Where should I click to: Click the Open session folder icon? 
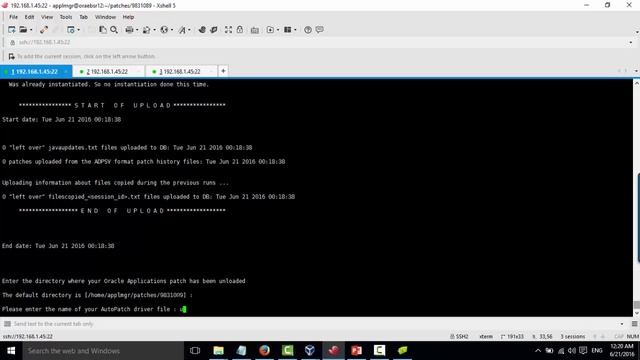point(23,30)
